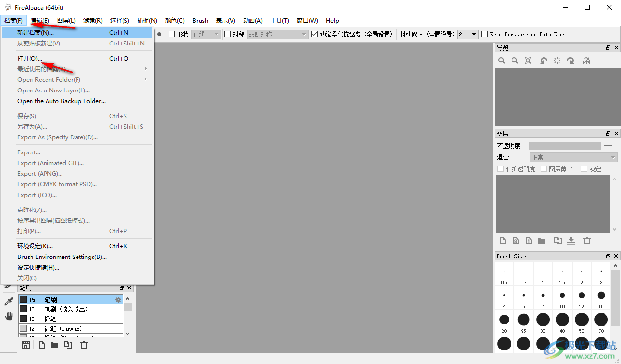Open brush settings gear on selected brush
The width and height of the screenshot is (621, 364).
[x=118, y=300]
